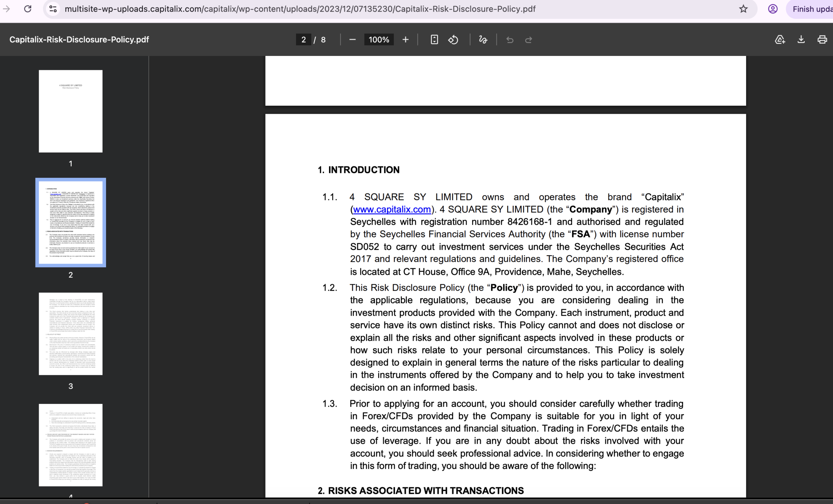Toggle fit to page
The width and height of the screenshot is (833, 504).
(434, 40)
